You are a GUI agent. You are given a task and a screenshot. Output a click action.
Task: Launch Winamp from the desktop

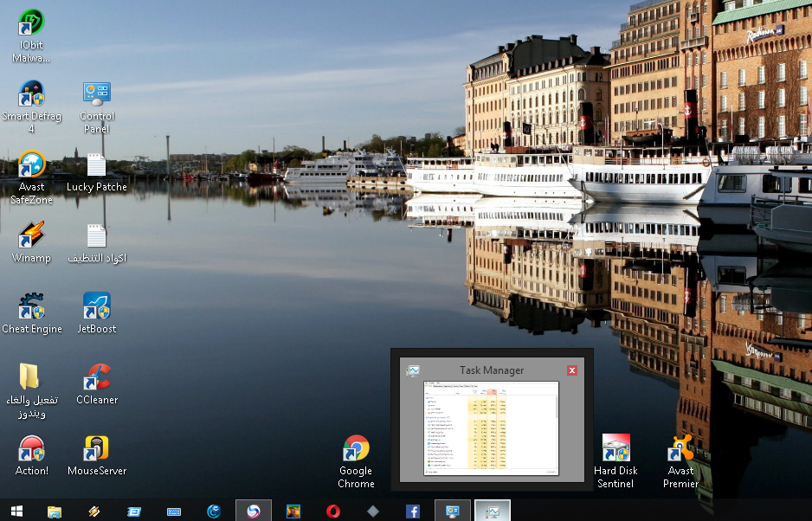coord(32,235)
